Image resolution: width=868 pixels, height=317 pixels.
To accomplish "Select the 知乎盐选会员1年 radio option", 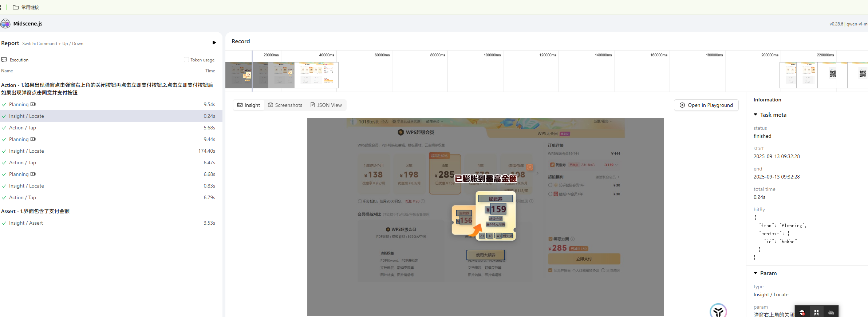I will [x=550, y=185].
